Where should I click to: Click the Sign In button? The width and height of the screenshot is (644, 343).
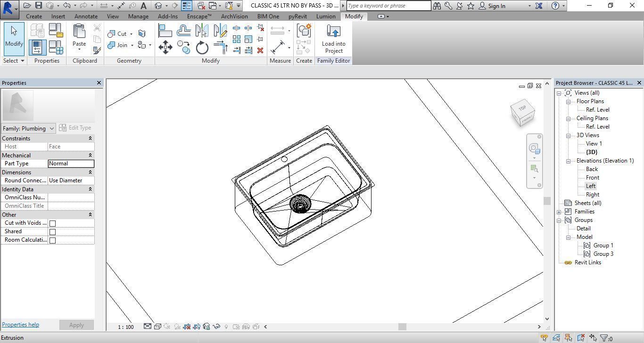tap(492, 6)
